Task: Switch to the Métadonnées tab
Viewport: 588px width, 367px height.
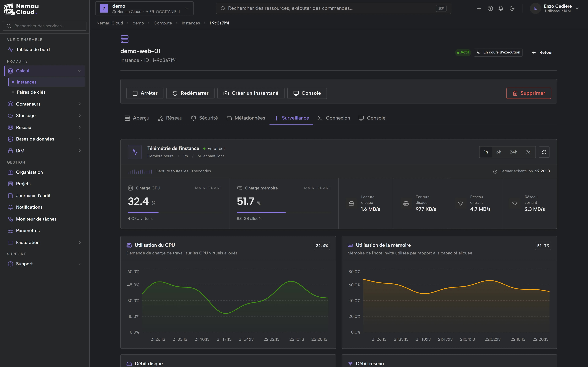Action: click(246, 118)
